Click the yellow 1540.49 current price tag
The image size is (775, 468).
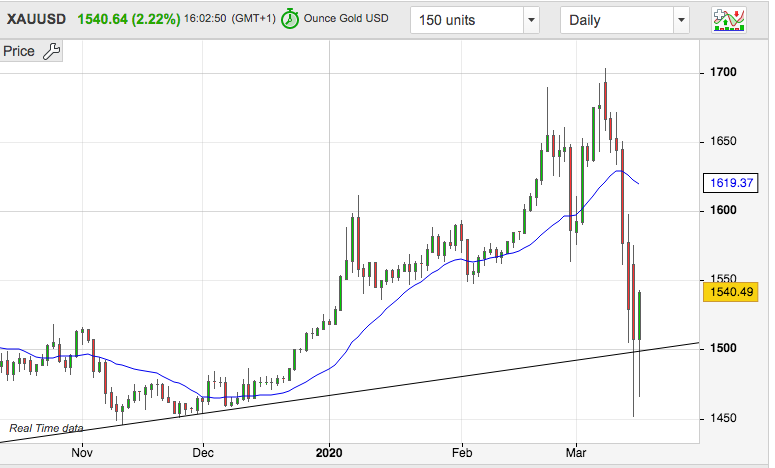[731, 292]
